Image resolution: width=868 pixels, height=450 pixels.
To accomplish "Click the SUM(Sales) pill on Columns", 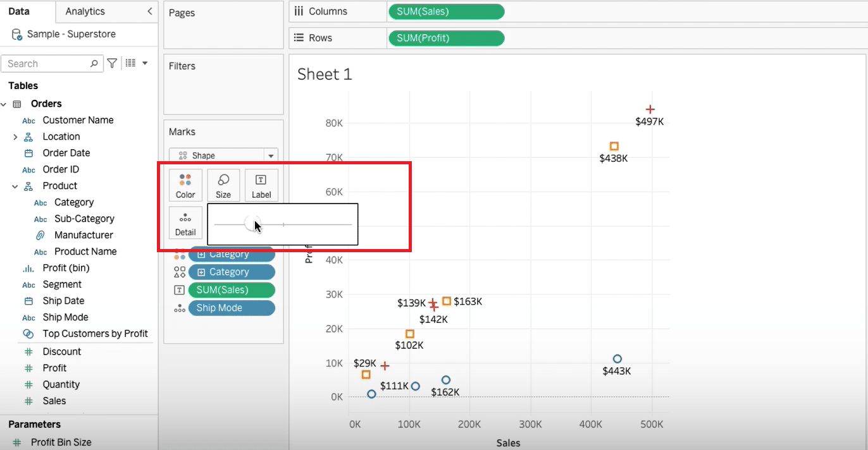I will (446, 11).
